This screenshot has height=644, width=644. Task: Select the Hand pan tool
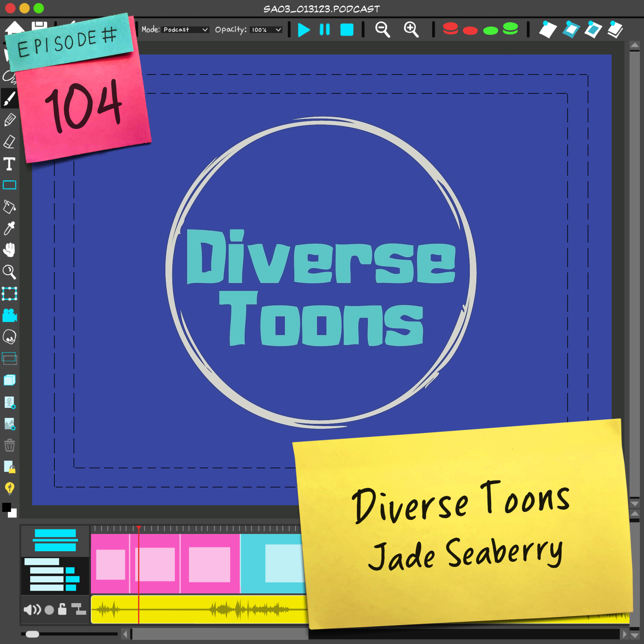tap(9, 250)
